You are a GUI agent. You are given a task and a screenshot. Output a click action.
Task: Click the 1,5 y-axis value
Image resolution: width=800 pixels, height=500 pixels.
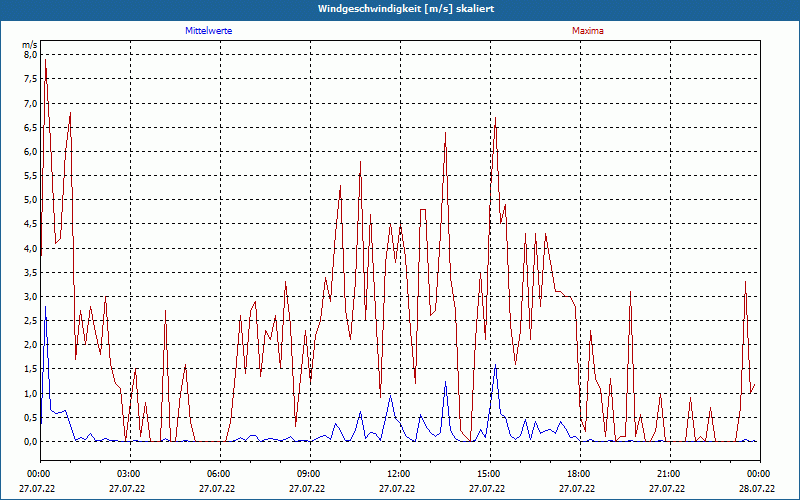[x=30, y=369]
